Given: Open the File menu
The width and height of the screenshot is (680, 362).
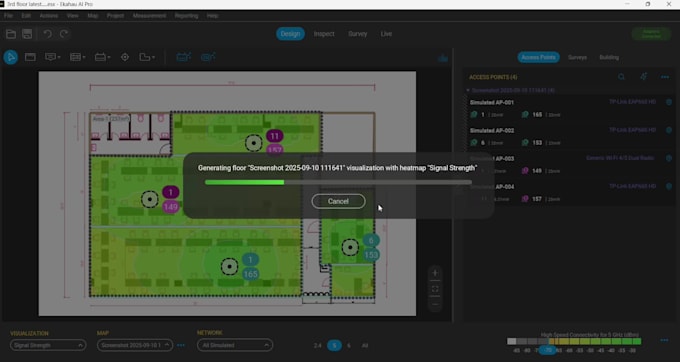Looking at the screenshot, I should pos(8,16).
